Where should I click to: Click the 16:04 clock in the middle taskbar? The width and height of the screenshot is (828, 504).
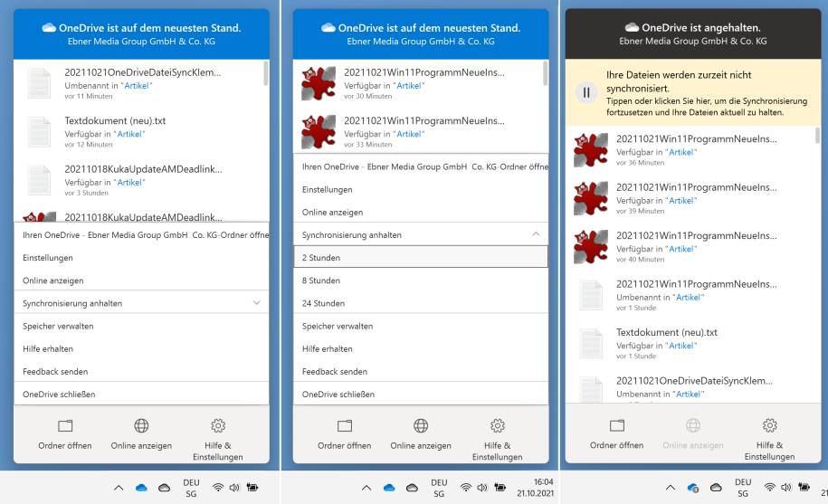click(x=536, y=488)
